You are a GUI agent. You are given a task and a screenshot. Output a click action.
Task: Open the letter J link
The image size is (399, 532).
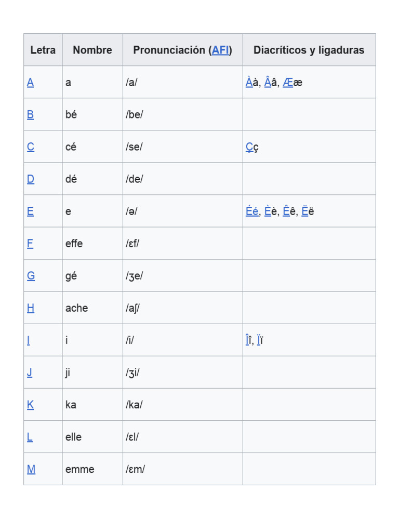click(x=30, y=373)
